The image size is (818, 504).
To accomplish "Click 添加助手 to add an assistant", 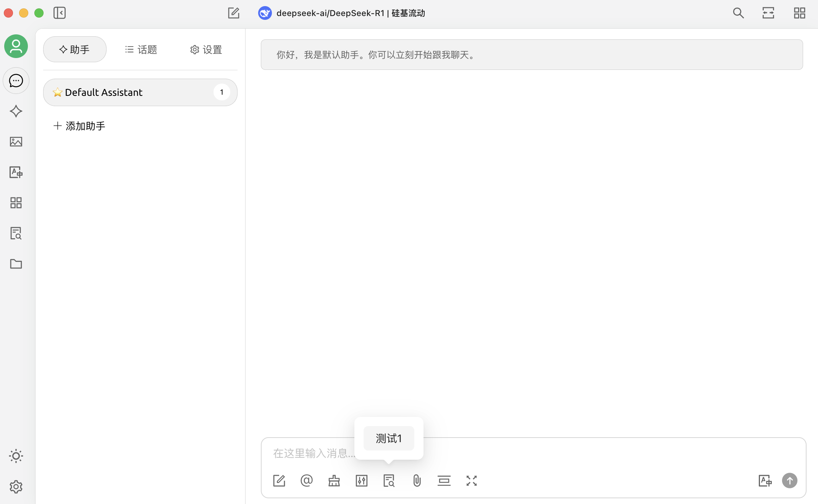I will (x=79, y=126).
